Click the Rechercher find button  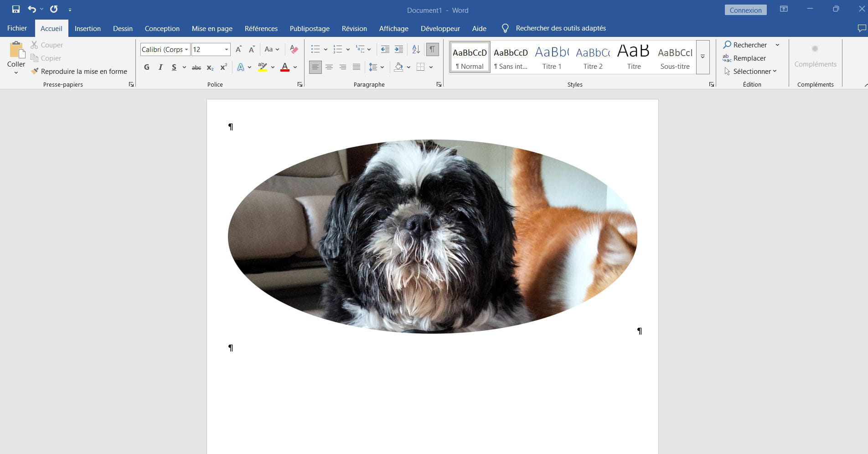click(745, 45)
